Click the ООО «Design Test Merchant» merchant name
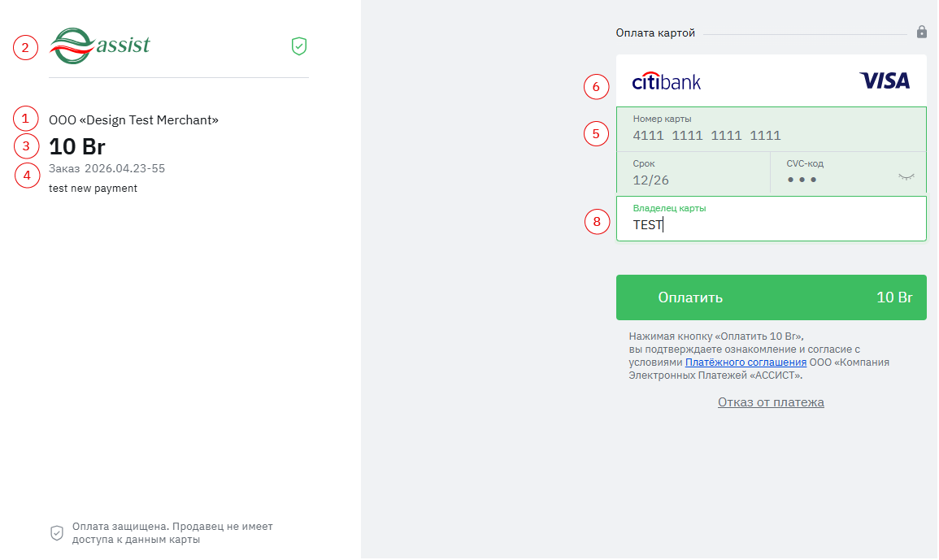The image size is (939, 560). pyautogui.click(x=133, y=120)
